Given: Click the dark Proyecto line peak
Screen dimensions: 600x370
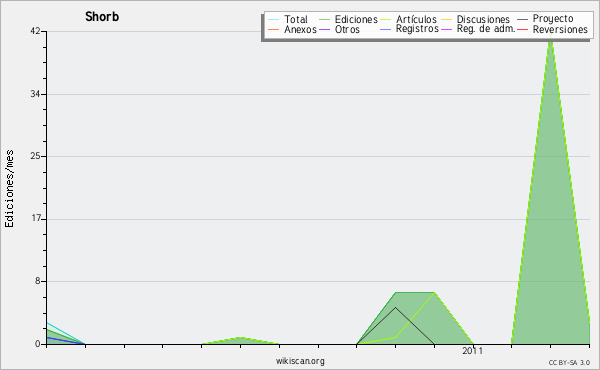Looking at the screenshot, I should click(x=395, y=308).
